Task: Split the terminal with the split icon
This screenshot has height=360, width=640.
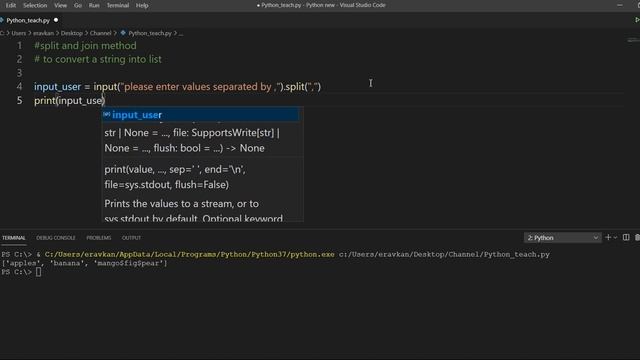Action: click(626, 238)
